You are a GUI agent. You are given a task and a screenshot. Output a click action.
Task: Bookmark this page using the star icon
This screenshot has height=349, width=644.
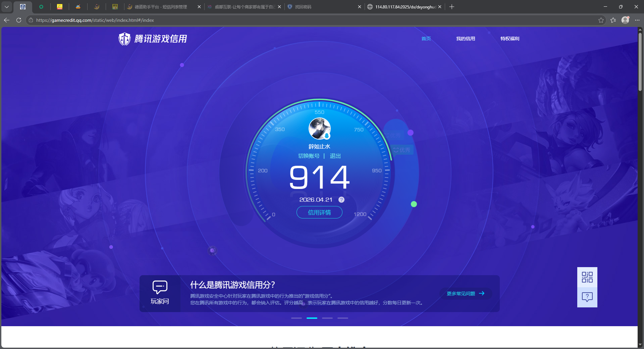(601, 20)
